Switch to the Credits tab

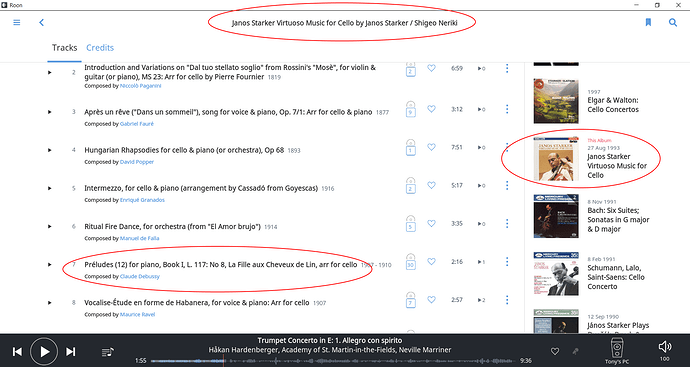100,48
